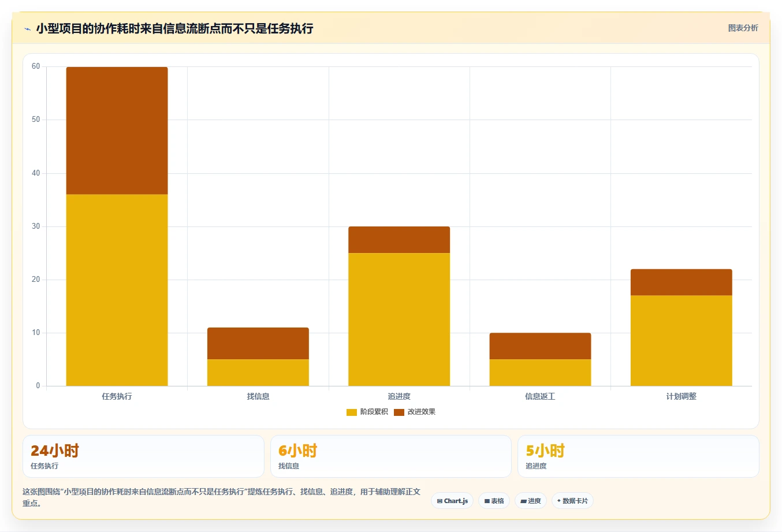The width and height of the screenshot is (782, 532).
Task: Click the 改进效果 legend label
Action: pos(421,412)
